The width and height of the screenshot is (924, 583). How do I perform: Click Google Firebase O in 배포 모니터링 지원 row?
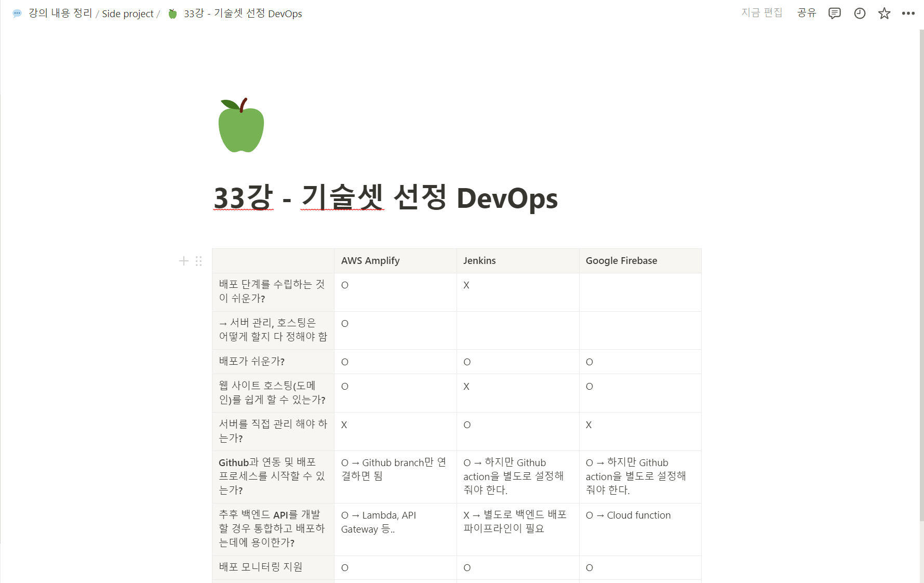tap(640, 567)
